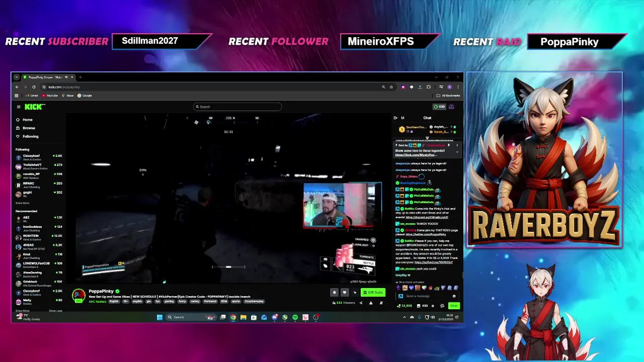Mute the PoppaPinky Stream tab audio
The width and height of the screenshot is (644, 362).
coord(66,77)
